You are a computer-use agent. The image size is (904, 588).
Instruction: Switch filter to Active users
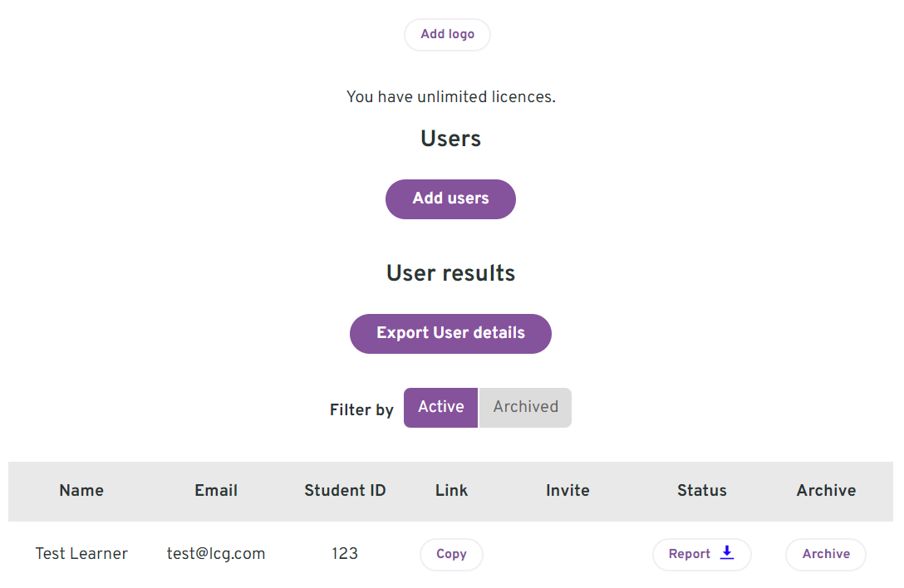click(x=440, y=408)
